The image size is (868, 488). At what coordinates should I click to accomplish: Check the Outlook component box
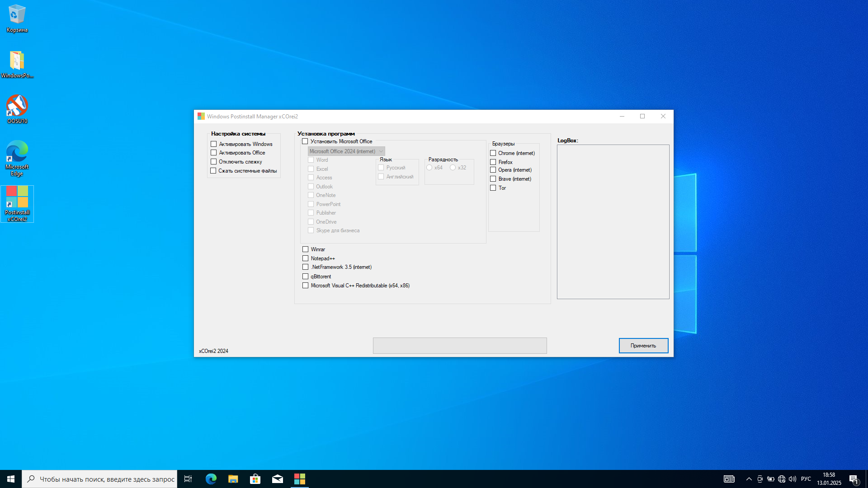[x=311, y=187]
